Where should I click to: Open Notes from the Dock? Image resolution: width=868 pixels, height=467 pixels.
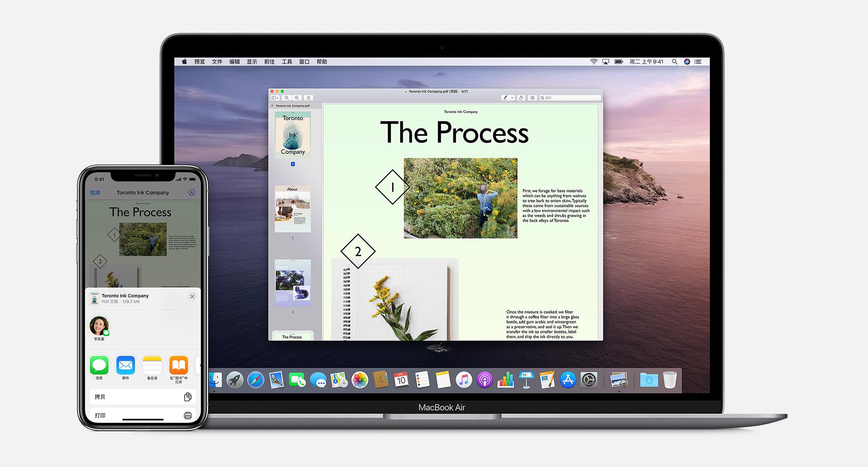click(443, 380)
